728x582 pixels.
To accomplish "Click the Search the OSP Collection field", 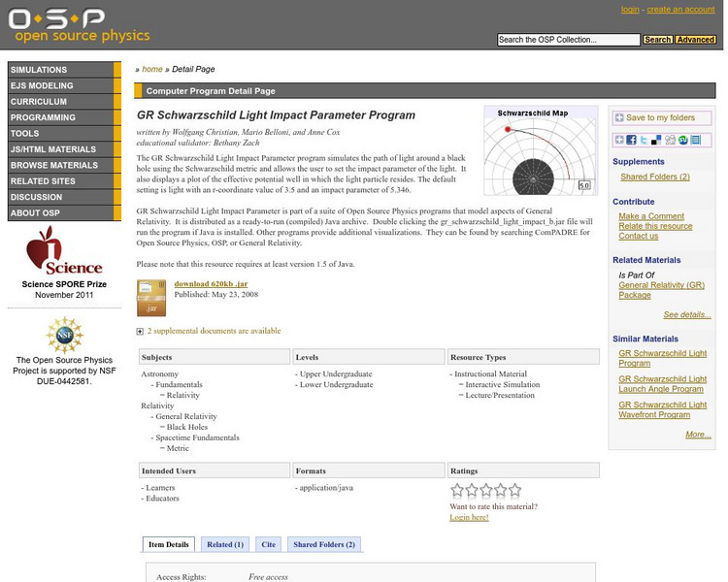I will (x=568, y=40).
